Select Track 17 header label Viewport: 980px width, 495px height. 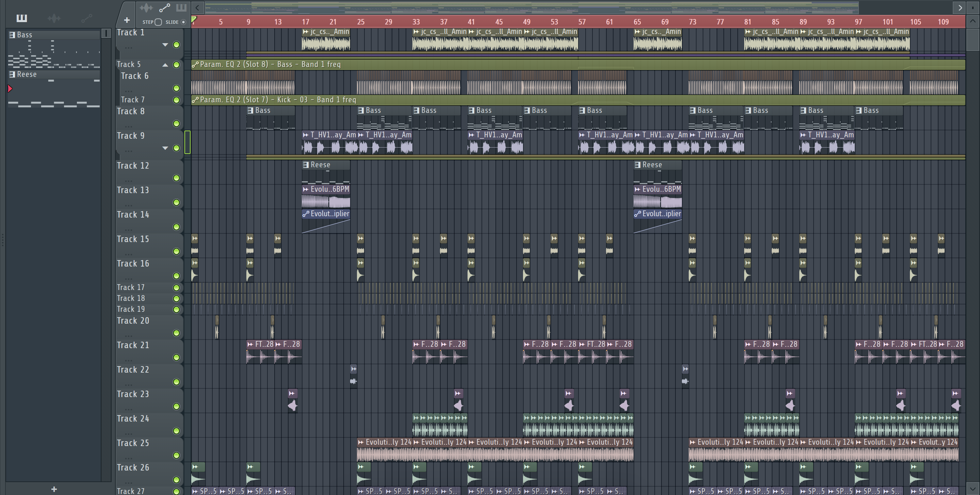(130, 288)
